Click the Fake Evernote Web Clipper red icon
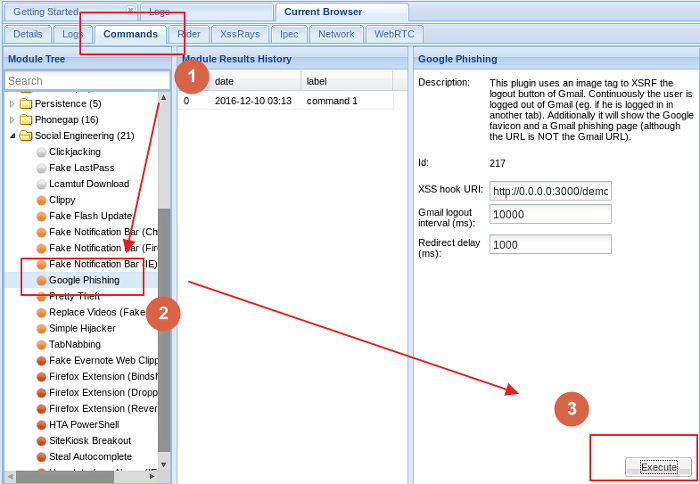700x484 pixels. coord(42,361)
